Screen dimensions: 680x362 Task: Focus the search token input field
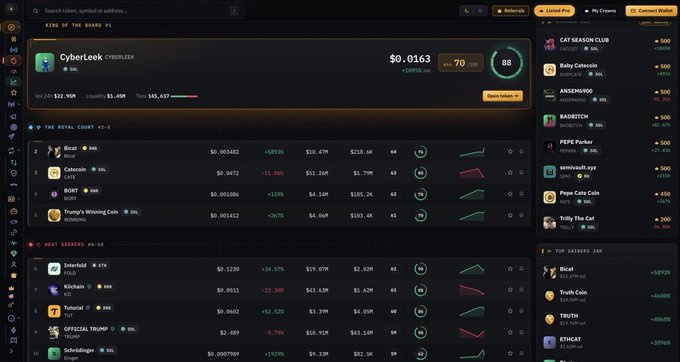point(135,11)
